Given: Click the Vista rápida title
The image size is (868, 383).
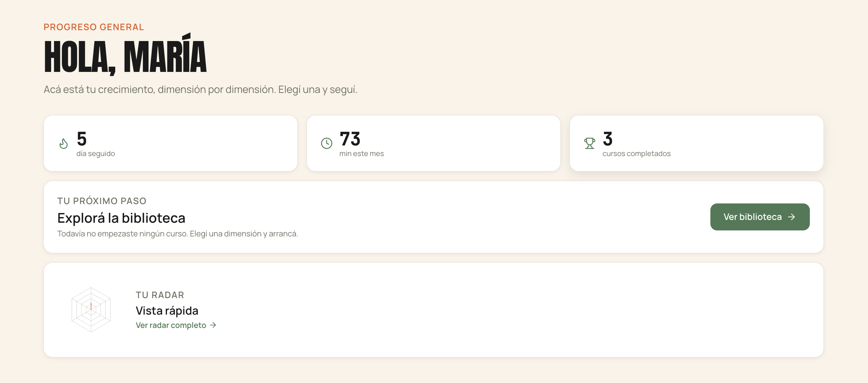Looking at the screenshot, I should point(167,310).
